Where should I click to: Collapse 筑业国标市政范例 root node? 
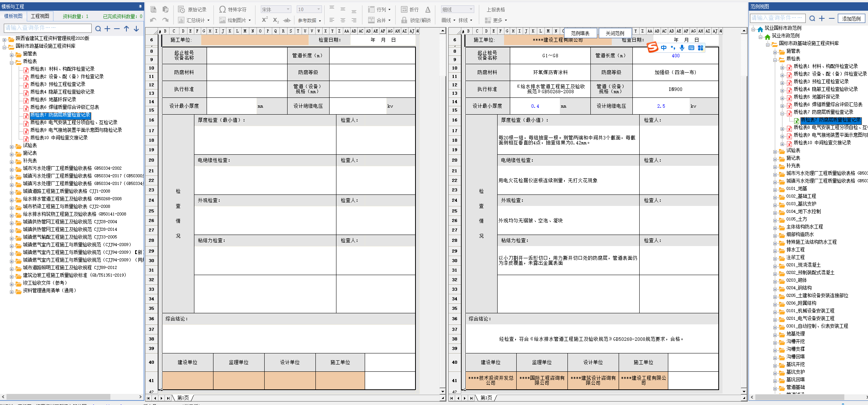pos(753,29)
